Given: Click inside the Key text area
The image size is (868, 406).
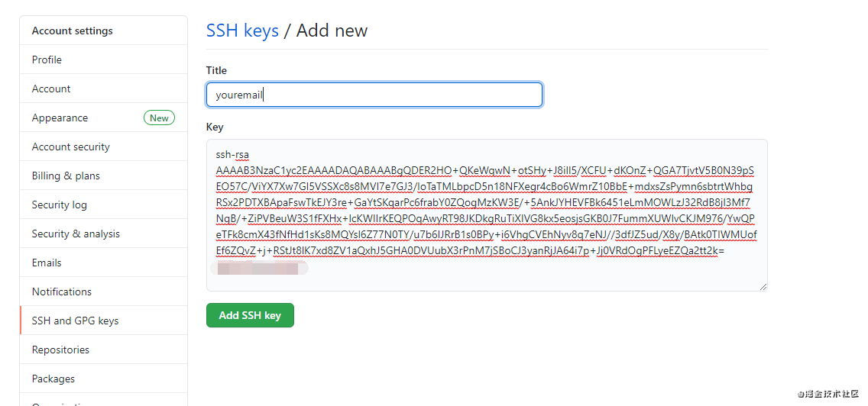Looking at the screenshot, I should coord(486,215).
